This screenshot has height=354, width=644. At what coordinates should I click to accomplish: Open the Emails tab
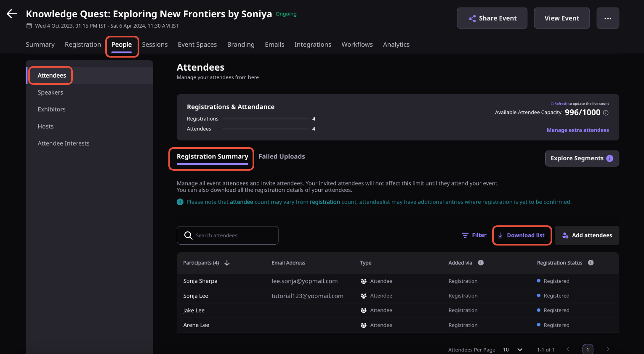[x=274, y=45]
